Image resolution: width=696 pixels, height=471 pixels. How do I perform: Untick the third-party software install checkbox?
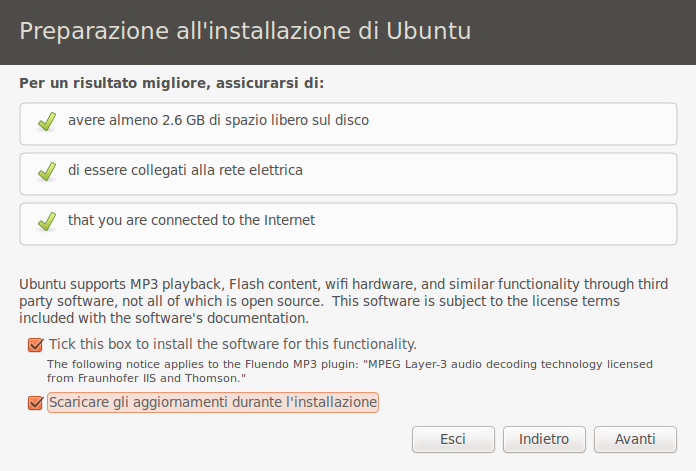click(x=36, y=344)
